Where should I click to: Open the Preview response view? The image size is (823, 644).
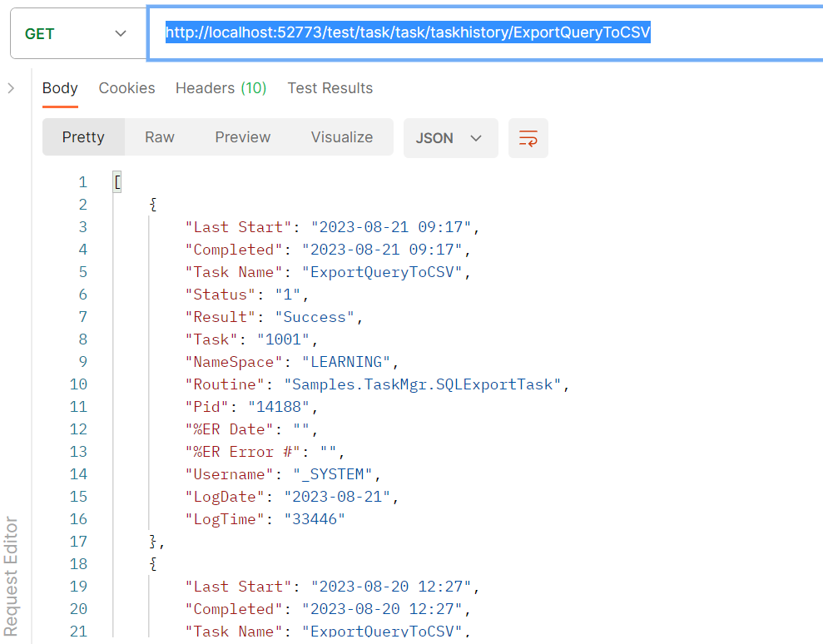(x=242, y=137)
